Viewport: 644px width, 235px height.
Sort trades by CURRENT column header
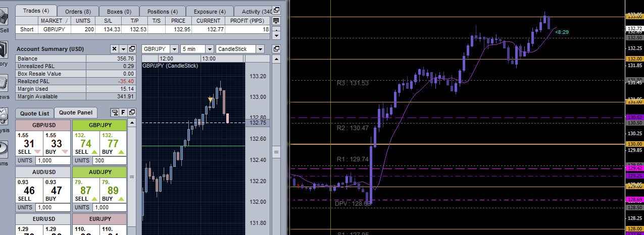click(x=209, y=21)
